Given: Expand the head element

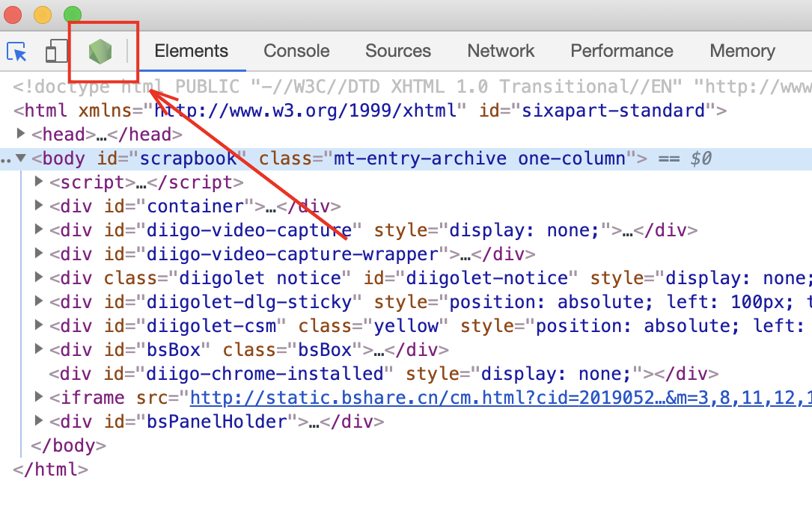Looking at the screenshot, I should [x=21, y=134].
